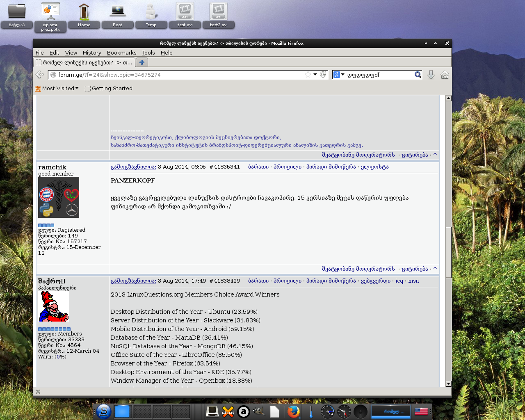The height and width of the screenshot is (420, 525).
Task: Open XChat from the dock
Action: point(228,411)
